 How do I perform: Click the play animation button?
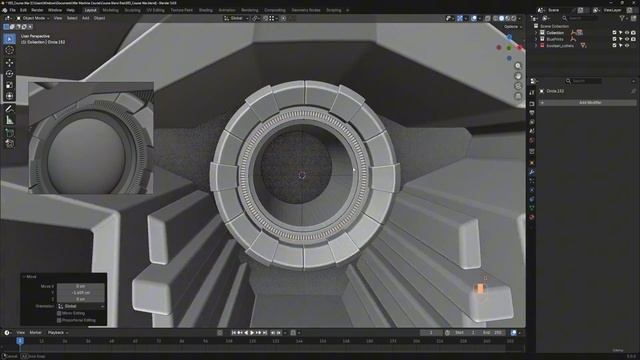tap(252, 333)
